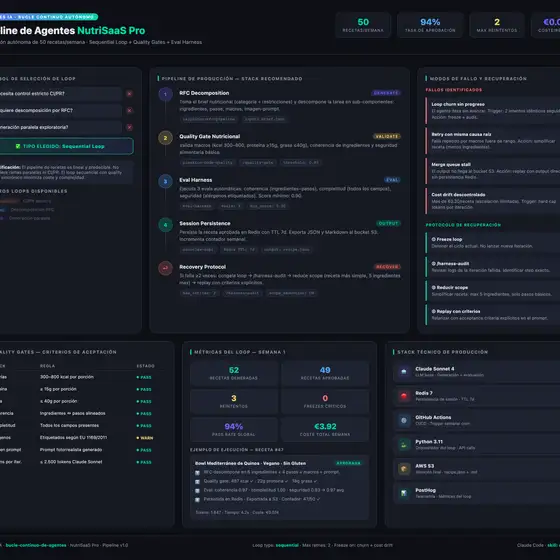Toggle the red X next to control estricto question

pyautogui.click(x=129, y=94)
